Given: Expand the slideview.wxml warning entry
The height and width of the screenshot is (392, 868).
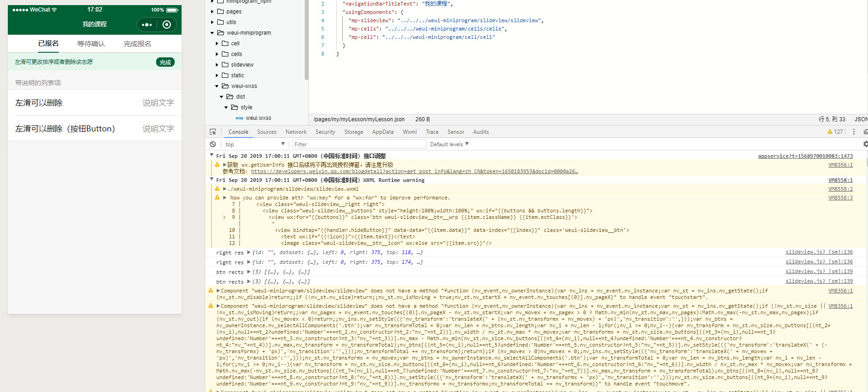Looking at the screenshot, I should (225, 189).
